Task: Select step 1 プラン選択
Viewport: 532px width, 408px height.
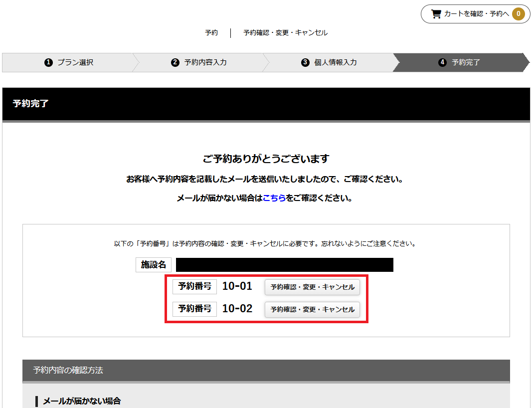Action: click(x=69, y=62)
